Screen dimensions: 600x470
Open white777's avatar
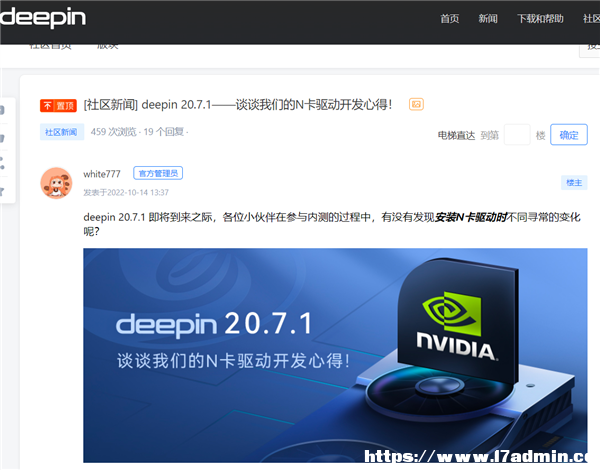point(56,183)
